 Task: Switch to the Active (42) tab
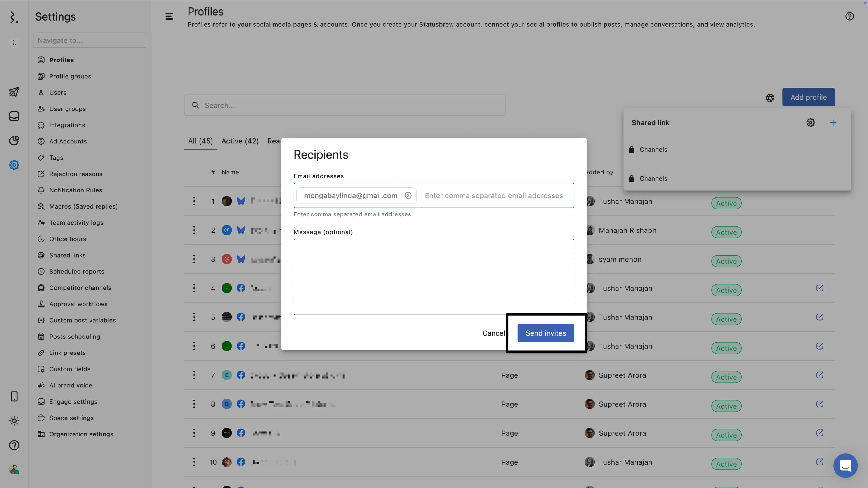click(240, 141)
